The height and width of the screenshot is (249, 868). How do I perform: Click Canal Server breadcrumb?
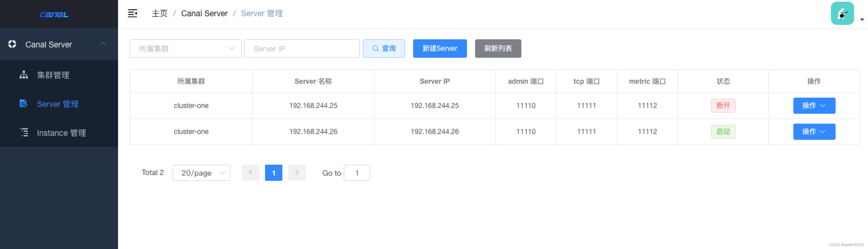pyautogui.click(x=205, y=14)
